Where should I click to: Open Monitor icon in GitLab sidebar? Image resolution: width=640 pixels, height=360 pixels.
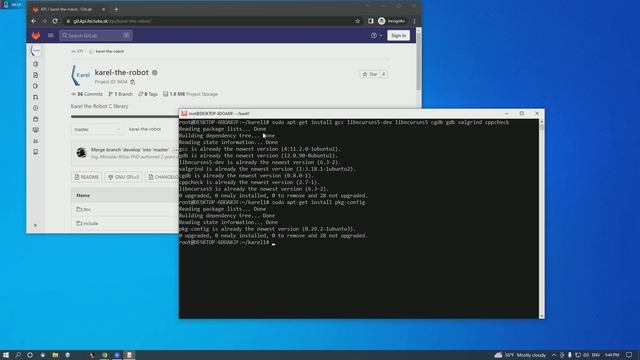click(x=36, y=130)
